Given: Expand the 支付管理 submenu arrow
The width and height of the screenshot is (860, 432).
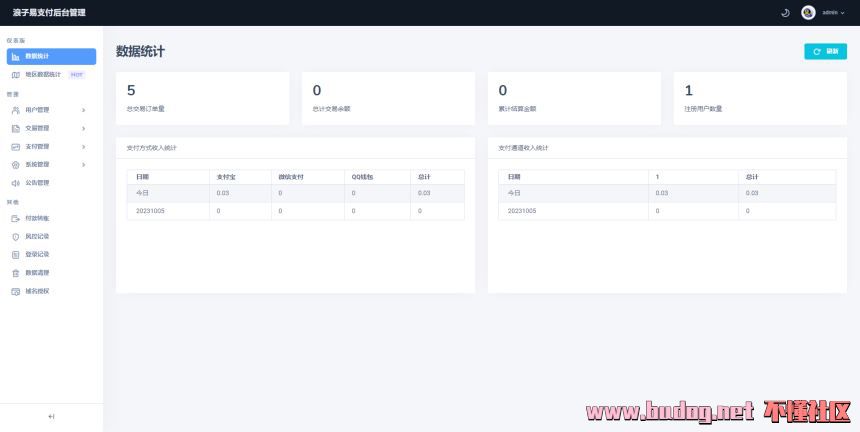Looking at the screenshot, I should click(x=83, y=146).
